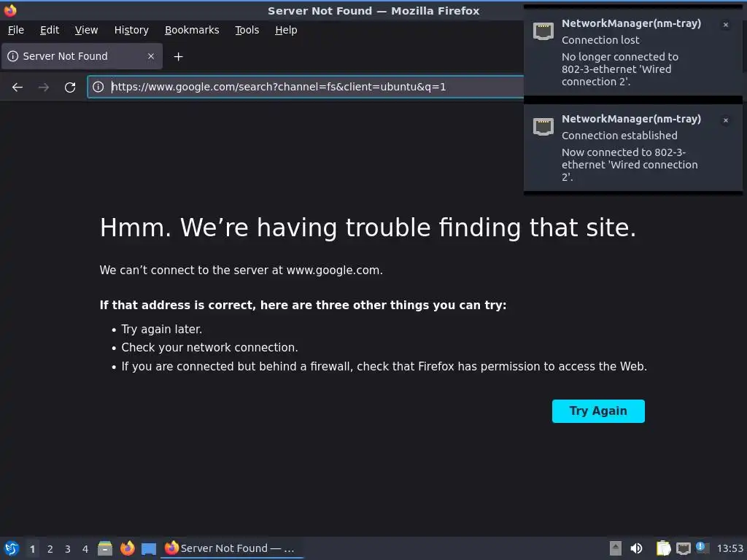Viewport: 747px width, 560px height.
Task: Switch to workspace 1
Action: (32, 549)
